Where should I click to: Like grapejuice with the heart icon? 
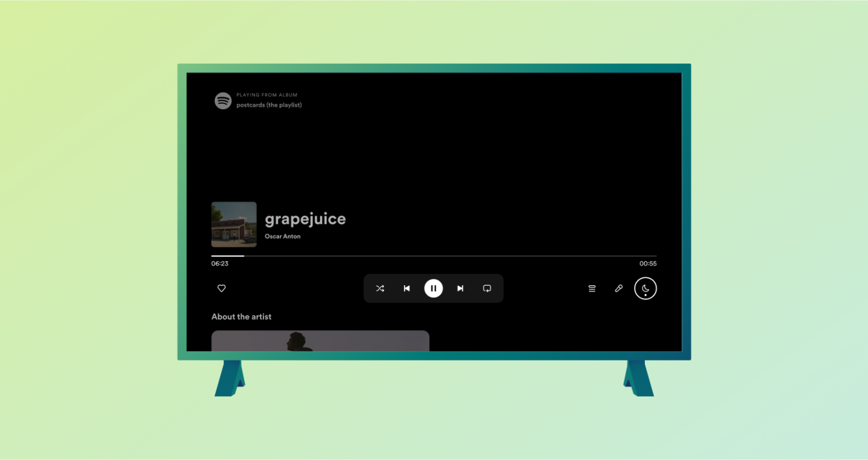pos(221,288)
